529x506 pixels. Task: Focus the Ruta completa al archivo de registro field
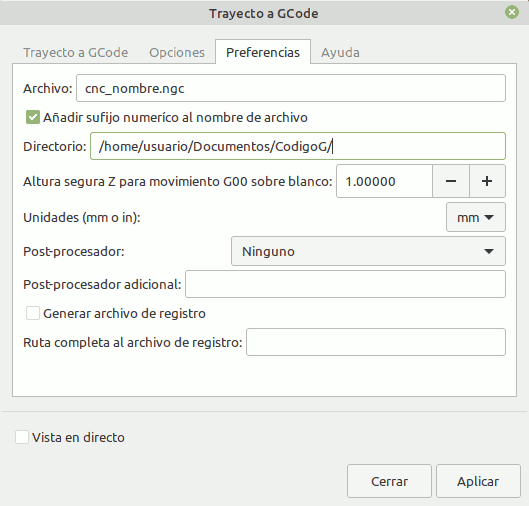(376, 342)
